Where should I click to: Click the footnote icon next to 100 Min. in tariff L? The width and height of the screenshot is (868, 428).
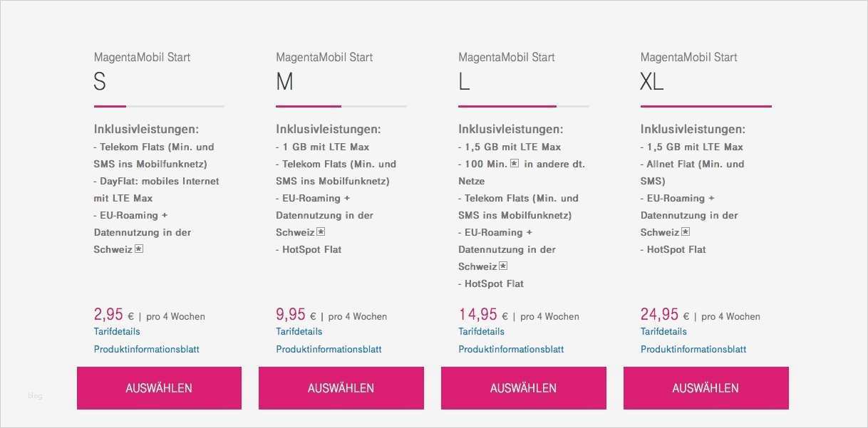coord(515,163)
